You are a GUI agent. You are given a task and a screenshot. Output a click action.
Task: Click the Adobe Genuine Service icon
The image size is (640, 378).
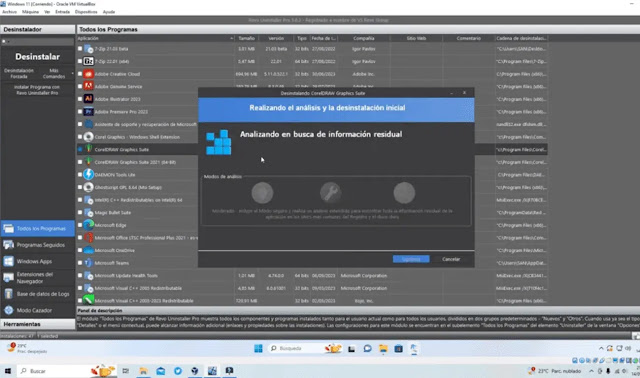tap(89, 86)
